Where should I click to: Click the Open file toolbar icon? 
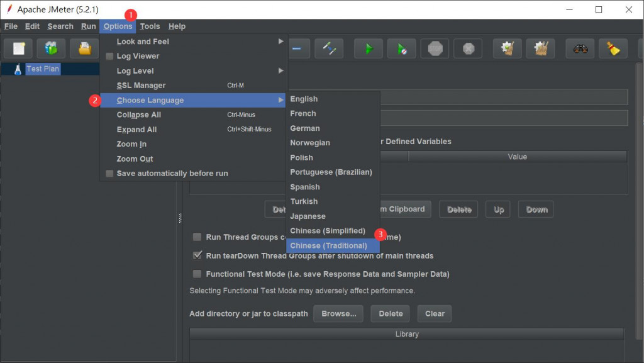tap(85, 49)
